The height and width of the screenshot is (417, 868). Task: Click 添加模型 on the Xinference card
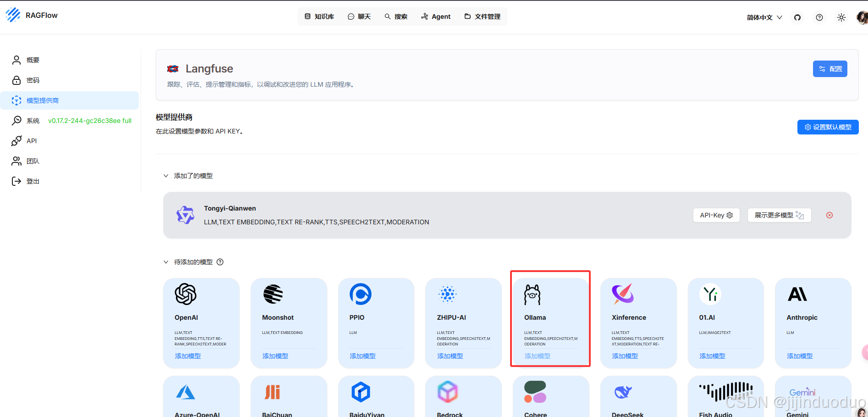tap(625, 356)
